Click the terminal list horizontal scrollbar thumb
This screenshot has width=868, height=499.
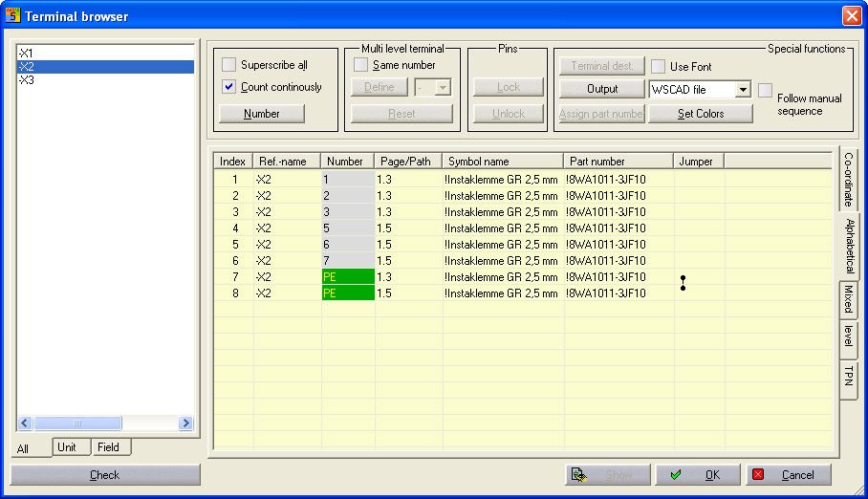point(77,423)
